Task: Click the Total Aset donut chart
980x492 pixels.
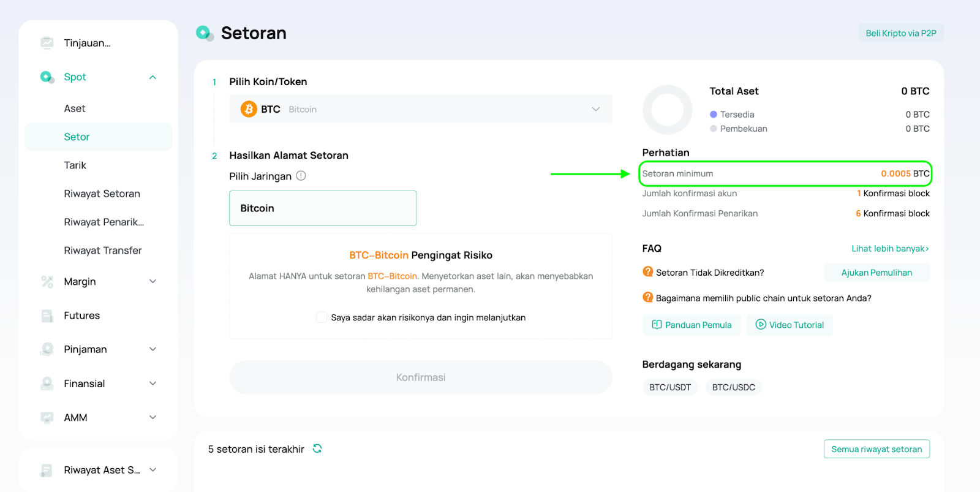Action: click(668, 110)
